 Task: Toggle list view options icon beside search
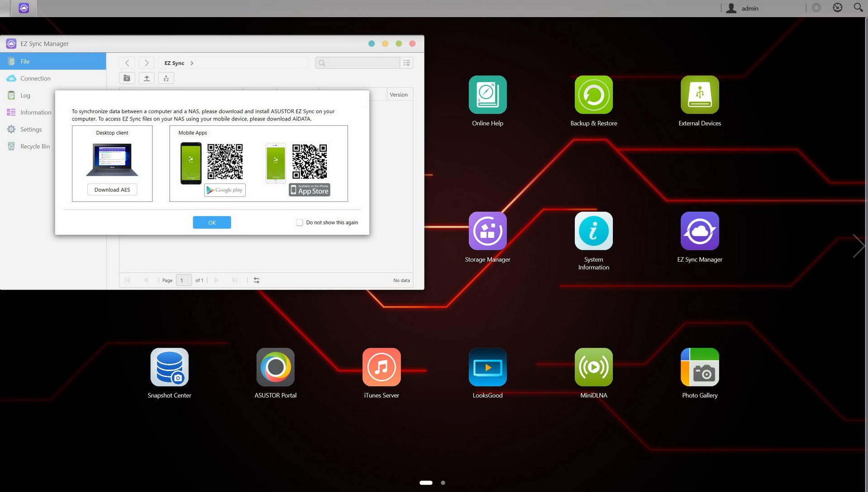tap(406, 63)
